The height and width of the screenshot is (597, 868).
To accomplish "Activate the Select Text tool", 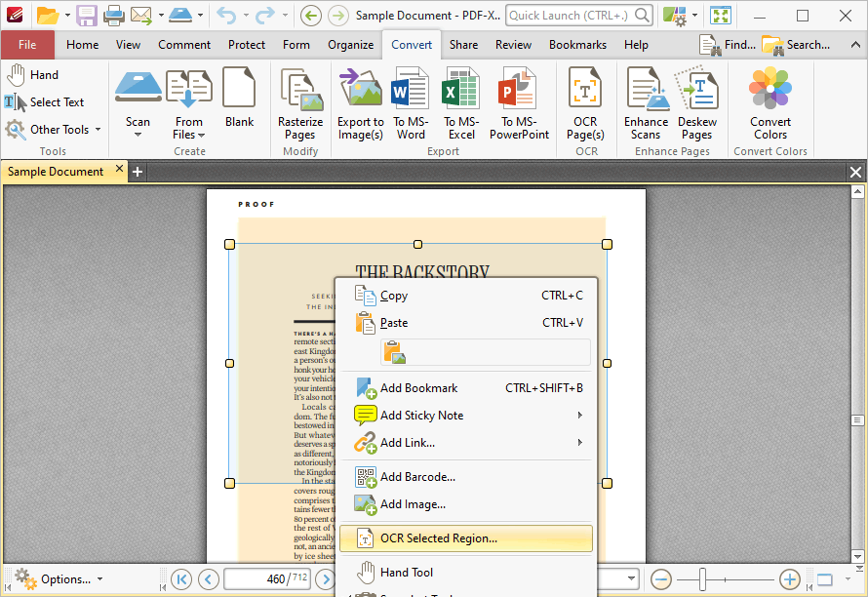I will click(x=45, y=102).
